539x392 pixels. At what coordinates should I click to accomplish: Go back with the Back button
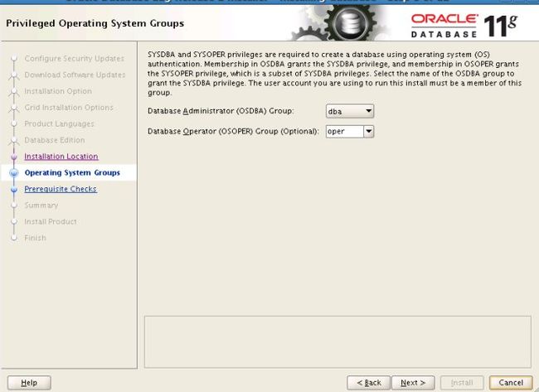368,382
